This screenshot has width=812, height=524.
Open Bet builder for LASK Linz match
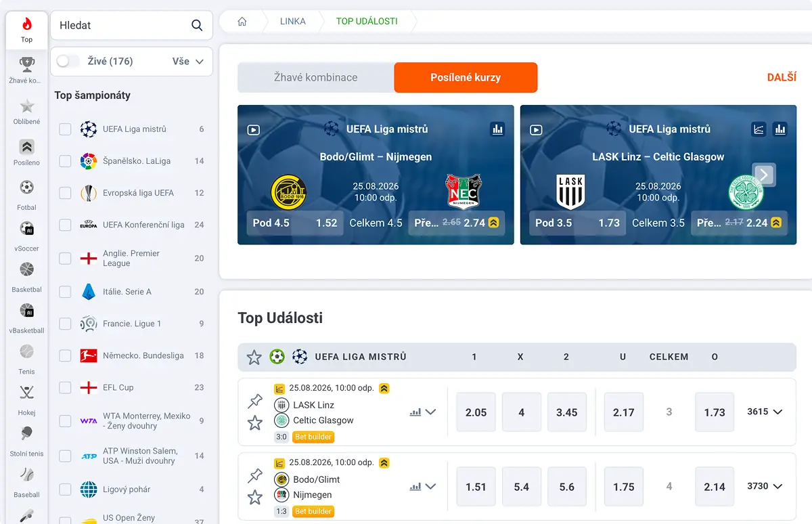pyautogui.click(x=313, y=437)
